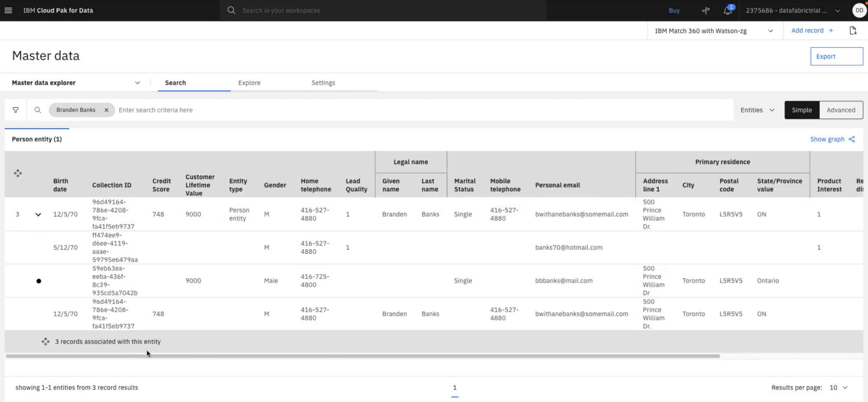
Task: Click the Entity type column header
Action: 238,185
